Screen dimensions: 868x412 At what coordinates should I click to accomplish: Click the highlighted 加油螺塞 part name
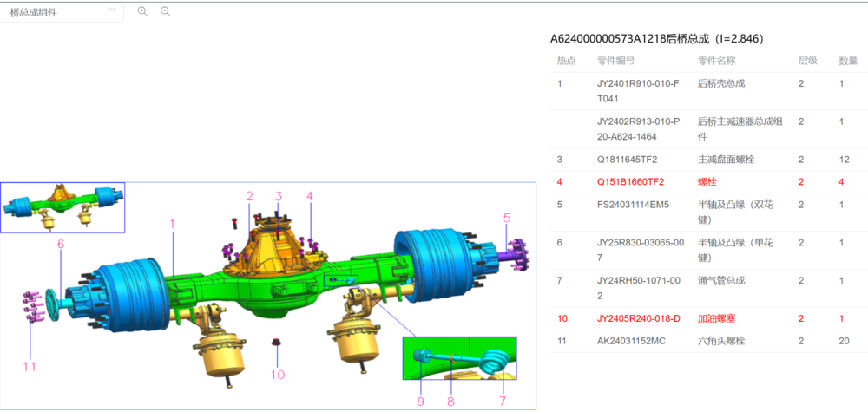(720, 318)
